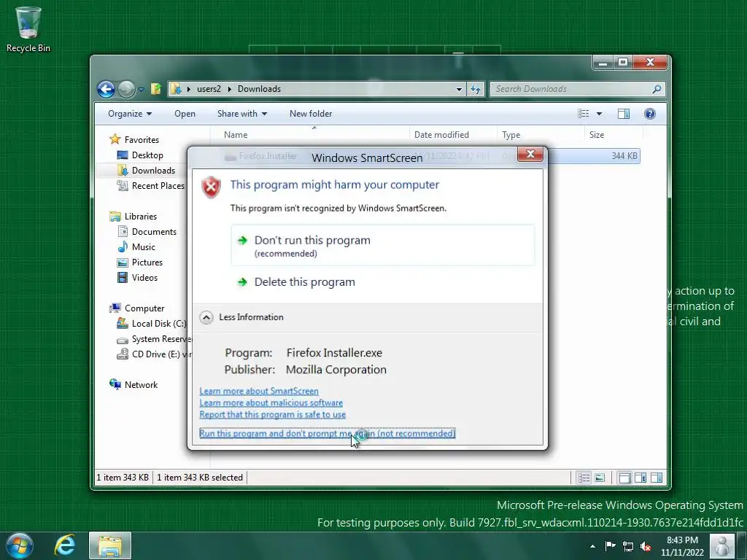Open the Recycle Bin on desktop

coord(28,29)
